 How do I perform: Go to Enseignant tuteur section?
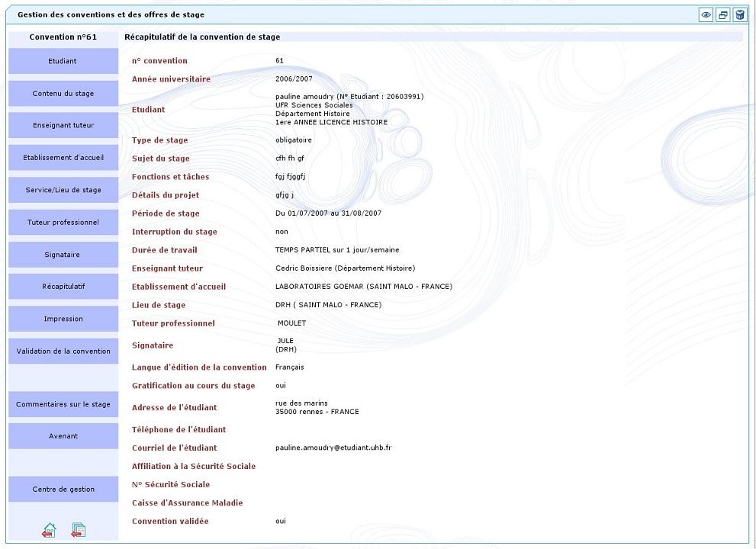(63, 126)
